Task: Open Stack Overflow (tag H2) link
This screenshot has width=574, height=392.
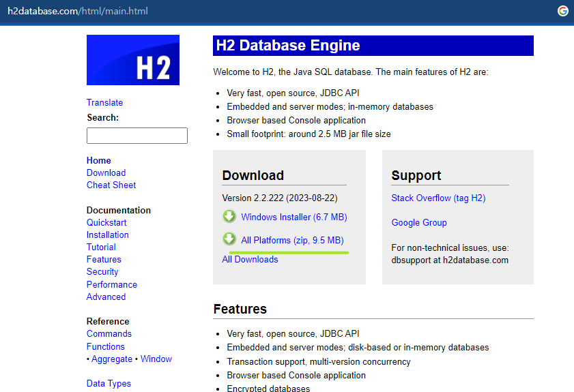Action: pyautogui.click(x=439, y=198)
